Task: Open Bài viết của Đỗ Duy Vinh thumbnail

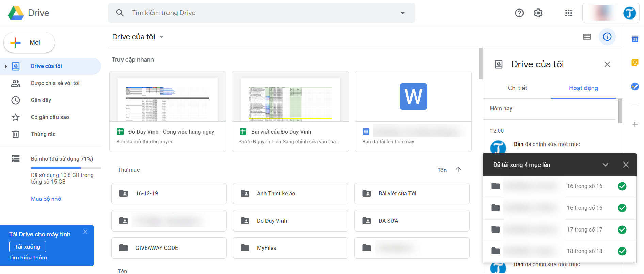Action: (x=290, y=97)
